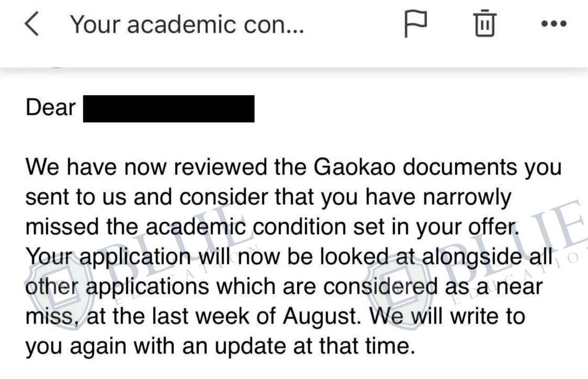Viewport: 588px width, 379px height.
Task: Tap the phrase 'Your application'
Action: click(x=108, y=258)
